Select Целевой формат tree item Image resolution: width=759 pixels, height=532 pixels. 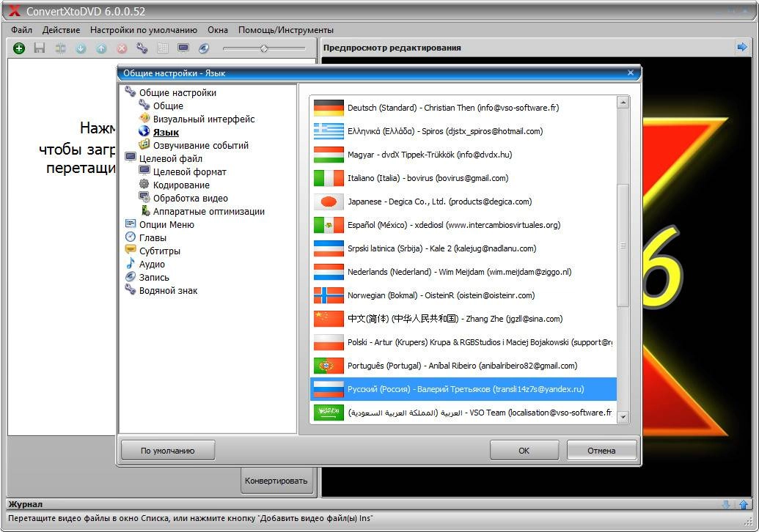click(190, 171)
